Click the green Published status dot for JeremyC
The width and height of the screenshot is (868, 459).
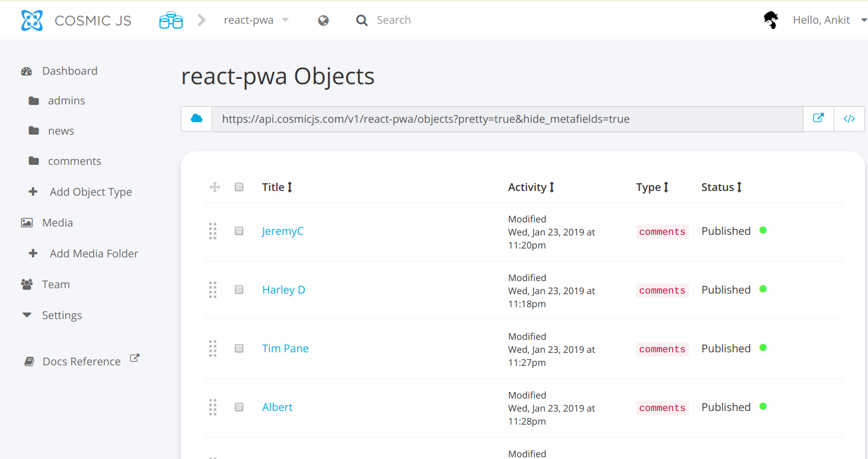(763, 230)
